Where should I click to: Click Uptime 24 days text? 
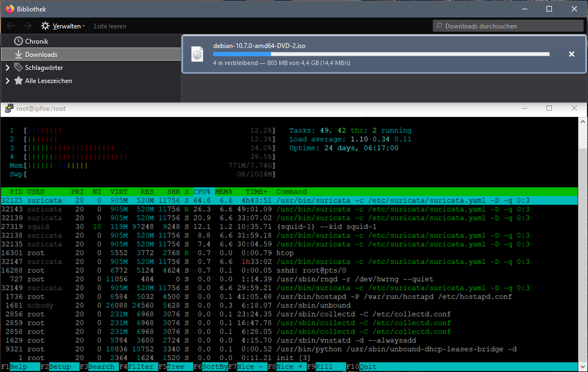(x=344, y=147)
